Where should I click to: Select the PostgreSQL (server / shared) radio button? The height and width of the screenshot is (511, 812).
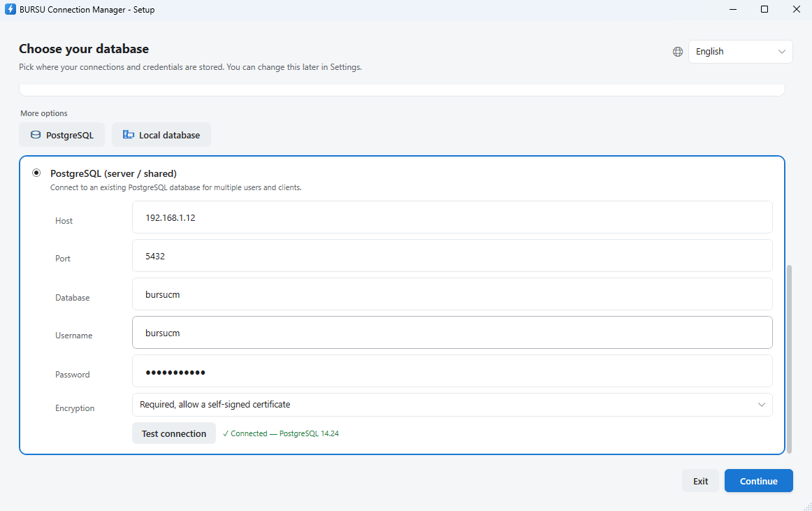pyautogui.click(x=36, y=173)
